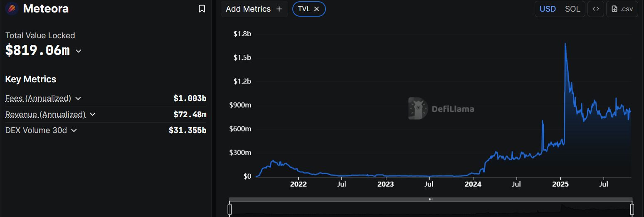644x217 pixels.
Task: Click the Fees (Annualized) label
Action: pyautogui.click(x=38, y=99)
